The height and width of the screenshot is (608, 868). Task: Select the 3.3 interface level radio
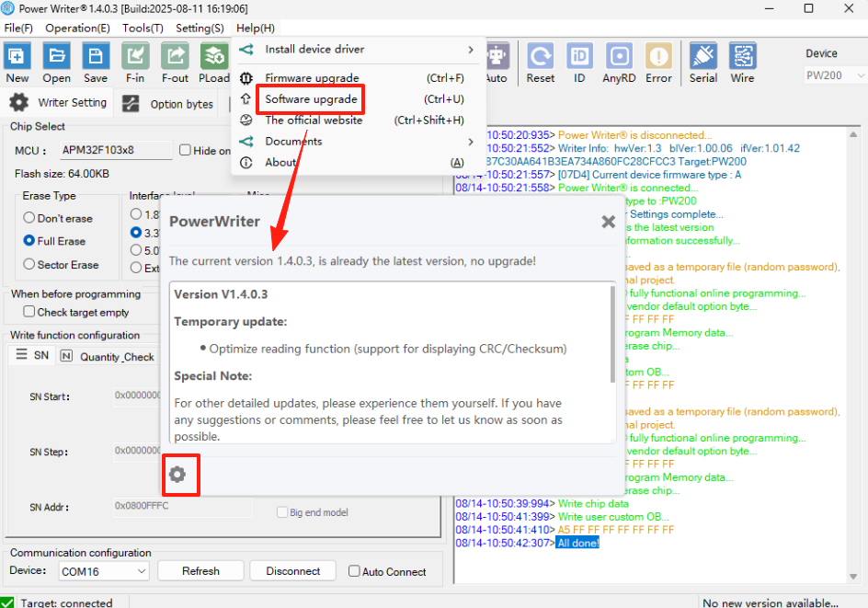point(136,232)
